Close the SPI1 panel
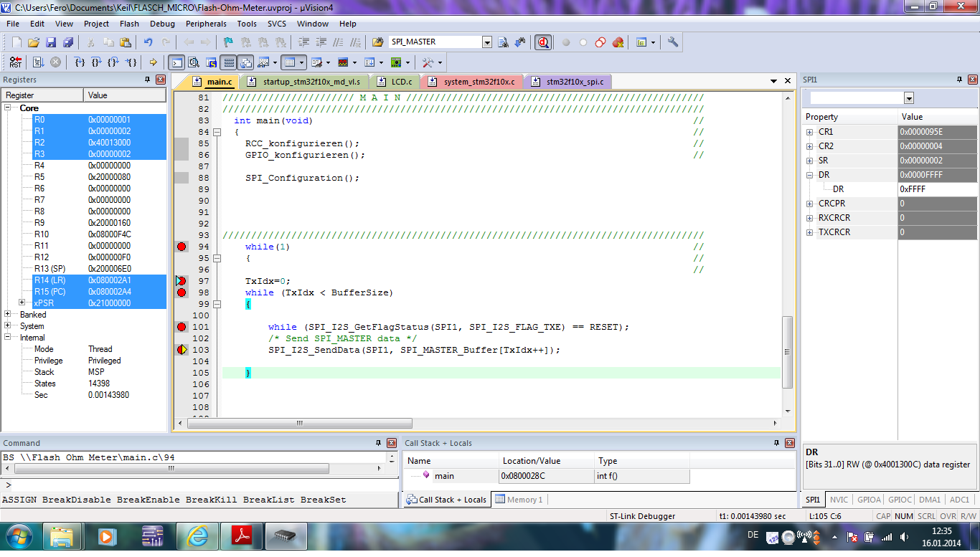The width and height of the screenshot is (980, 557). point(972,80)
